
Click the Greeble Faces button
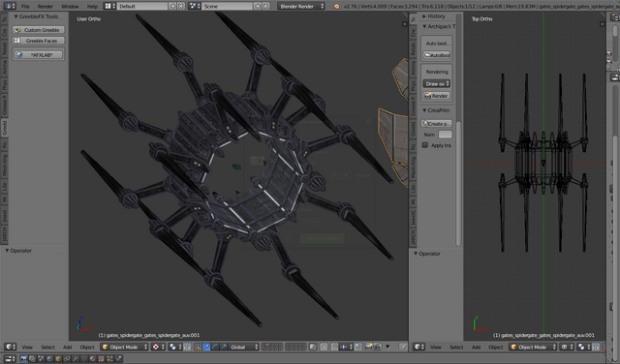(39, 41)
